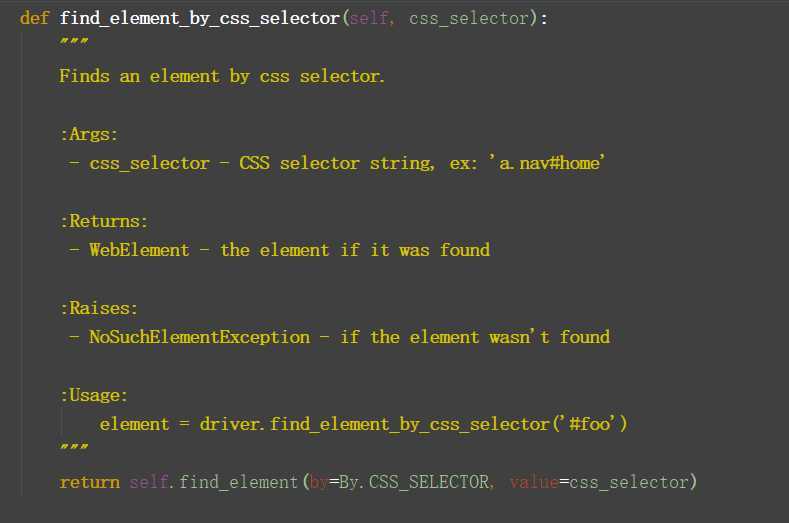Click the def keyword

point(34,18)
